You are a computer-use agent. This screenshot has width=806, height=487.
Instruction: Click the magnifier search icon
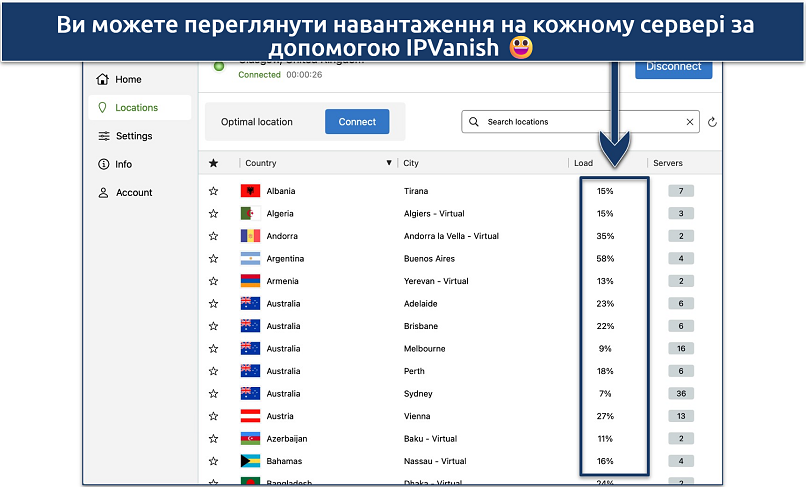point(474,122)
